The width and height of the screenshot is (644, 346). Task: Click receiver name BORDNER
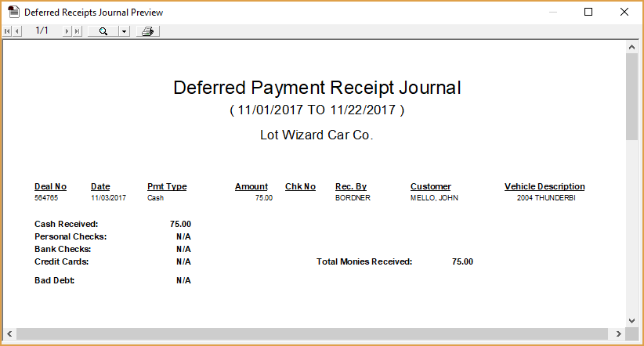click(353, 198)
